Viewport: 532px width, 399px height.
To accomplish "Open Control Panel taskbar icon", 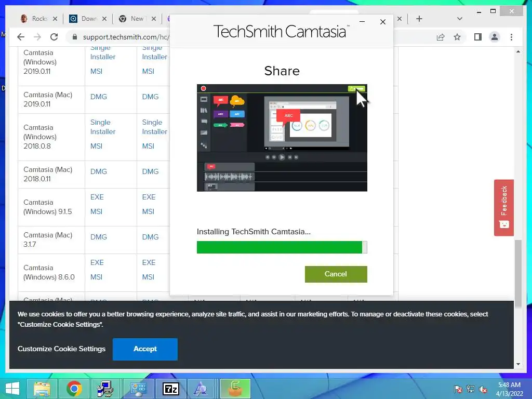I will 138,389.
